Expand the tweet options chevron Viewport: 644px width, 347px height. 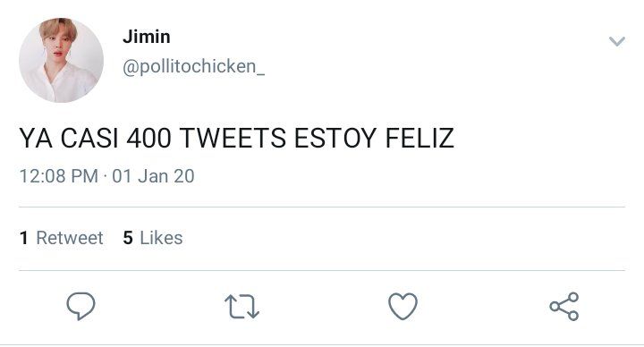(x=616, y=41)
